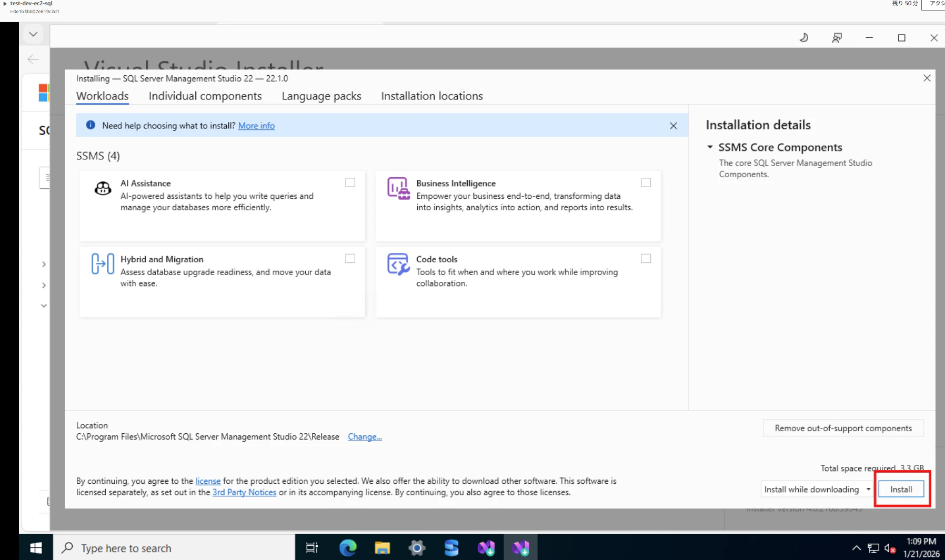Open the Windows Start menu

click(36, 548)
